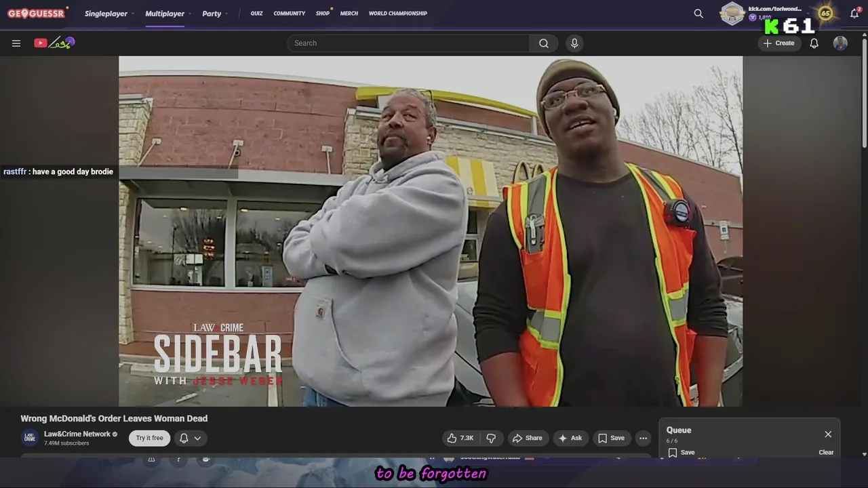This screenshot has height=488, width=868.
Task: Click the rastffr chat message
Action: coord(58,172)
